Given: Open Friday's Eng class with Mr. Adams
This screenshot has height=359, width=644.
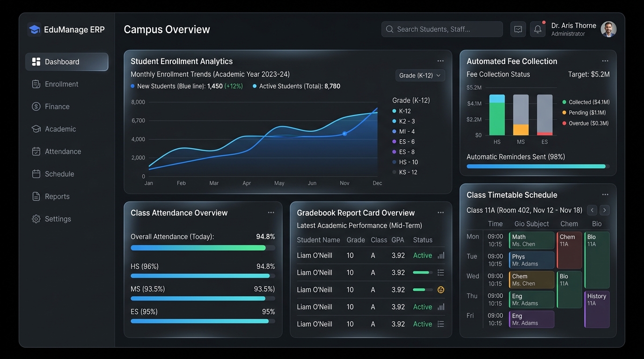Looking at the screenshot, I should click(532, 319).
